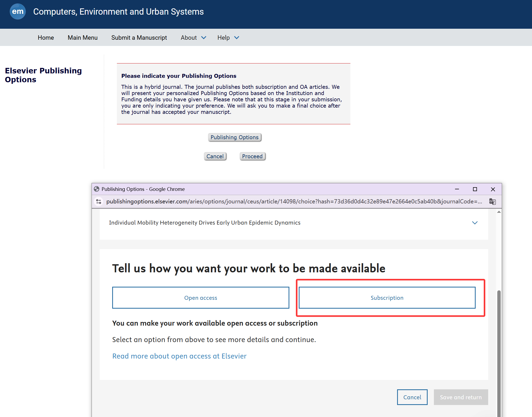
Task: Click the Publishing Options button
Action: (234, 137)
